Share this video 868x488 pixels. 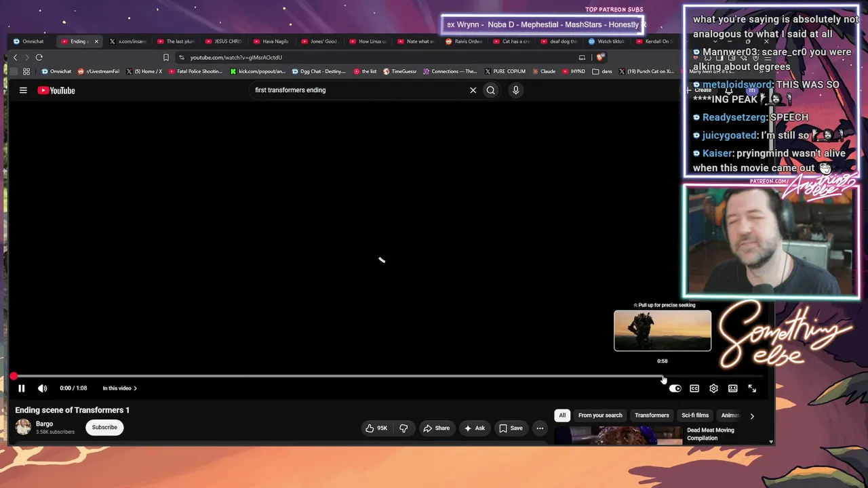436,428
